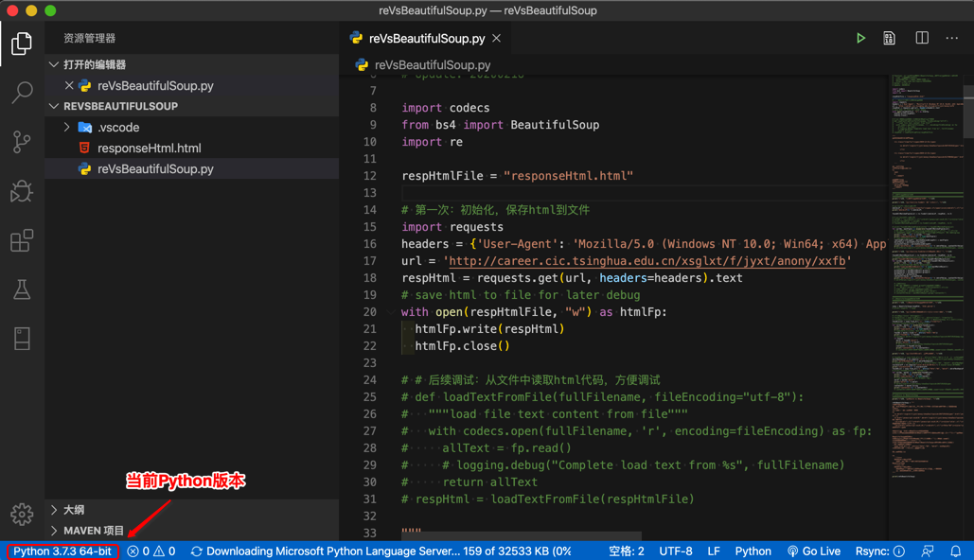The width and height of the screenshot is (974, 560).
Task: Open the tsinghua career URL link
Action: (x=646, y=261)
